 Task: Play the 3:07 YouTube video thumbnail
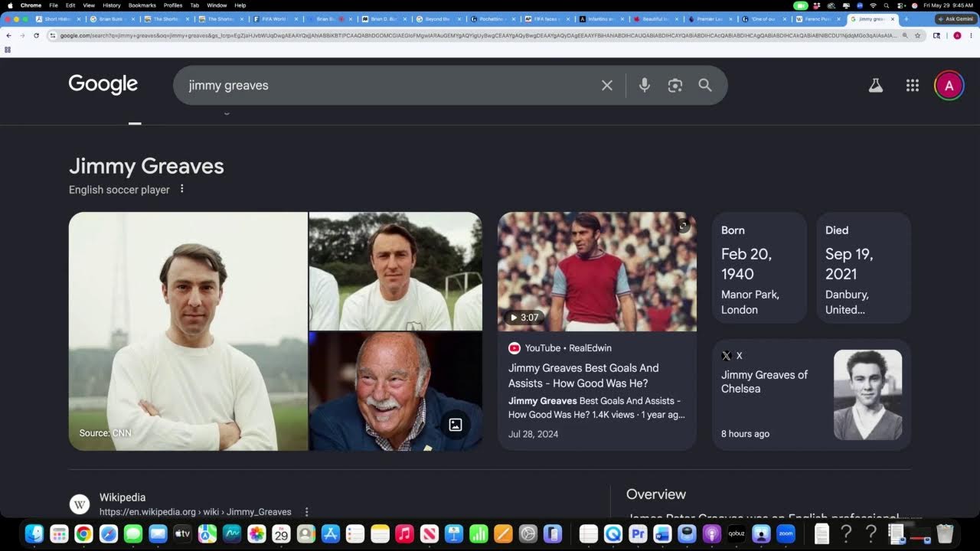coord(597,272)
